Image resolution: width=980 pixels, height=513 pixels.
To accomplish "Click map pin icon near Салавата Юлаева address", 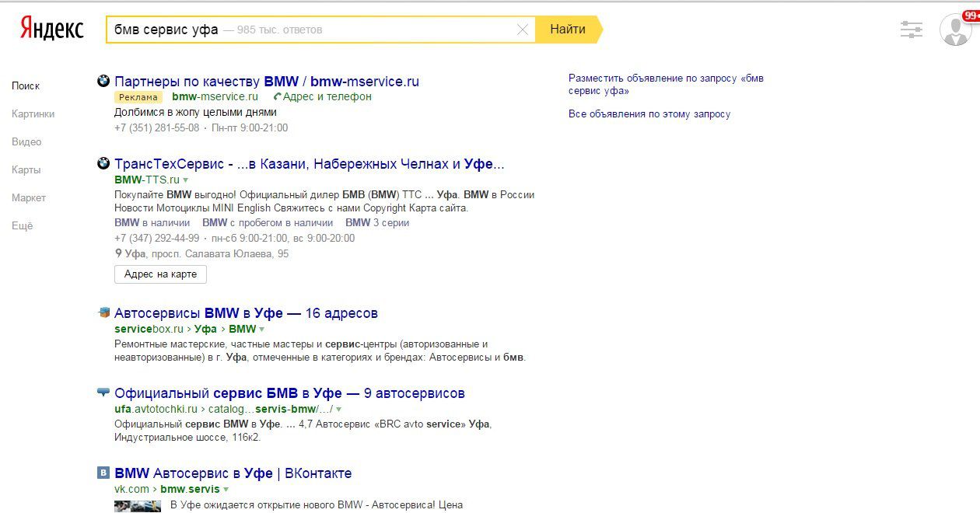I will 118,253.
